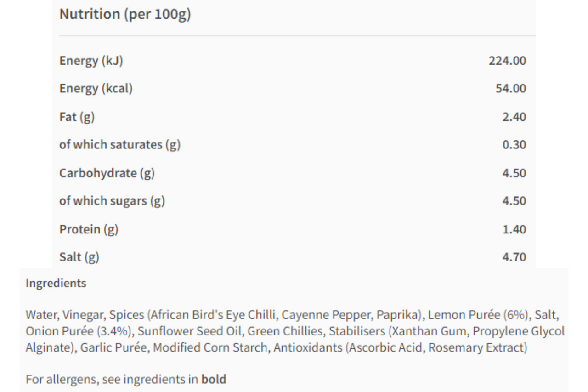Click the 54.00 kcal value

pos(511,88)
